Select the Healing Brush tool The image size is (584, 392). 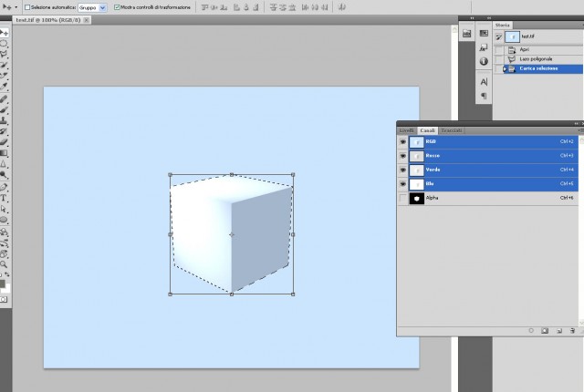(x=4, y=99)
